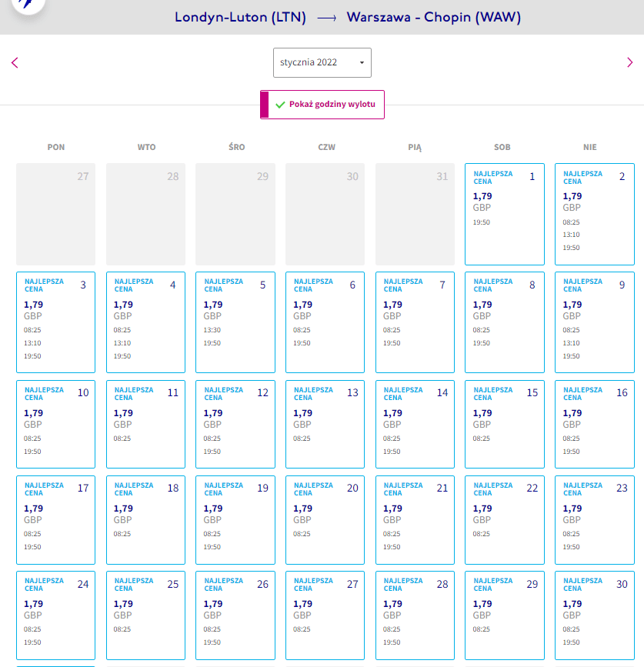Pick January 9 fare cell
The width and height of the screenshot is (644, 667).
click(x=594, y=322)
